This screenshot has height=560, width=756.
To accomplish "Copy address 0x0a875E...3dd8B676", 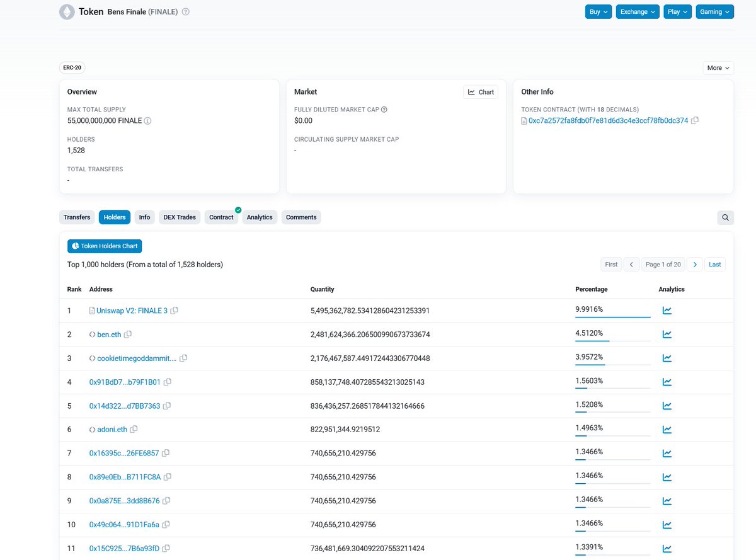I will [x=166, y=501].
